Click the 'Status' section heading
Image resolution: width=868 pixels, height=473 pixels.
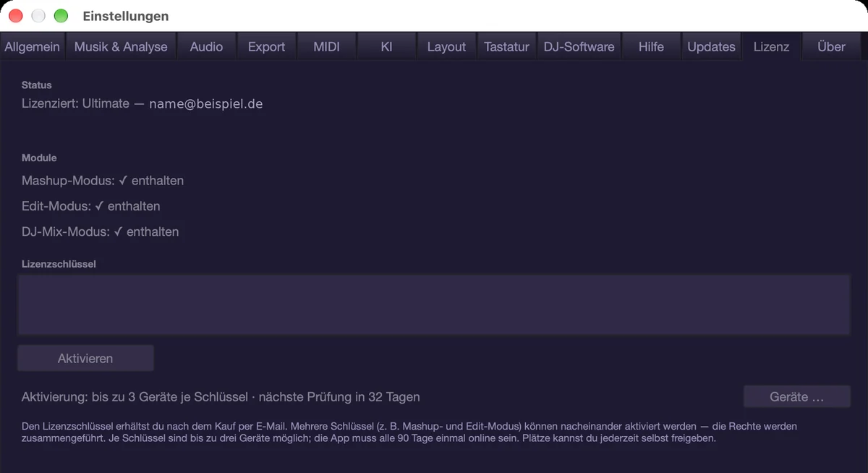tap(37, 85)
